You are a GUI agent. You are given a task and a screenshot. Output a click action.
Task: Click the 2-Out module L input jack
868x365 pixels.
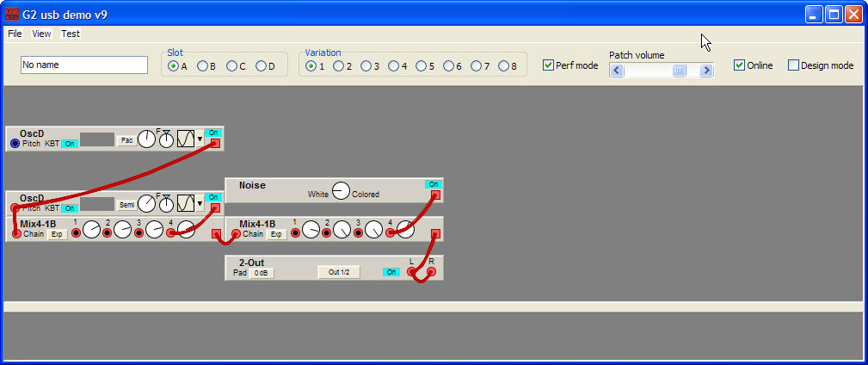click(412, 272)
